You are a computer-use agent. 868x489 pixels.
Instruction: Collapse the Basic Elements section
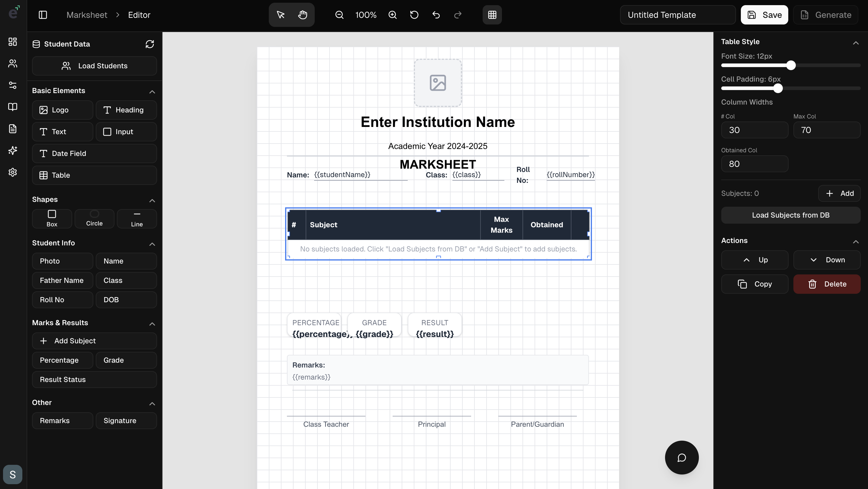pos(152,92)
